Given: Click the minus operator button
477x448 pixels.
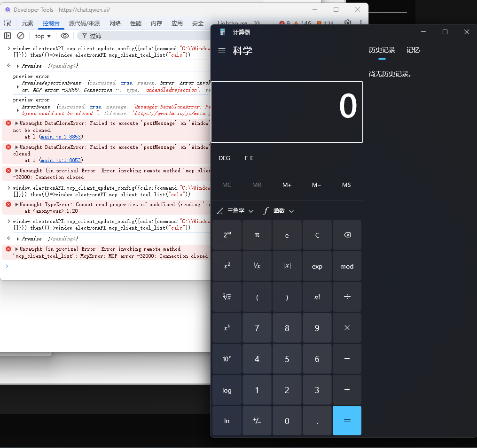Looking at the screenshot, I should pos(347,359).
